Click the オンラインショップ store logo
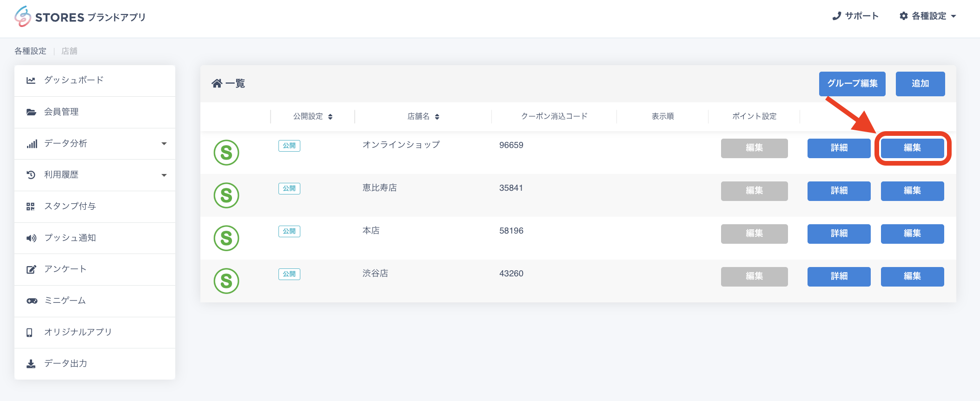980x401 pixels. pyautogui.click(x=226, y=153)
